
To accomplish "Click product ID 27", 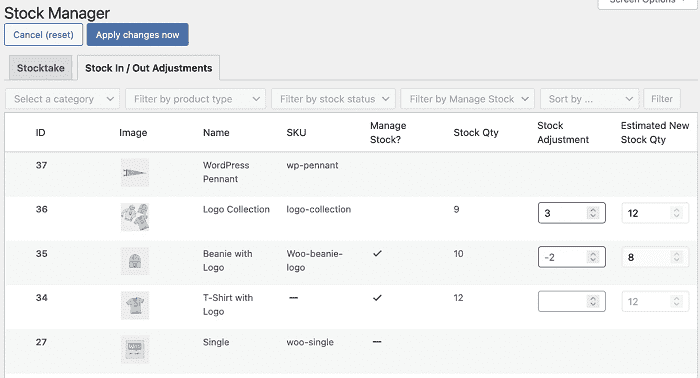I will 41,342.
